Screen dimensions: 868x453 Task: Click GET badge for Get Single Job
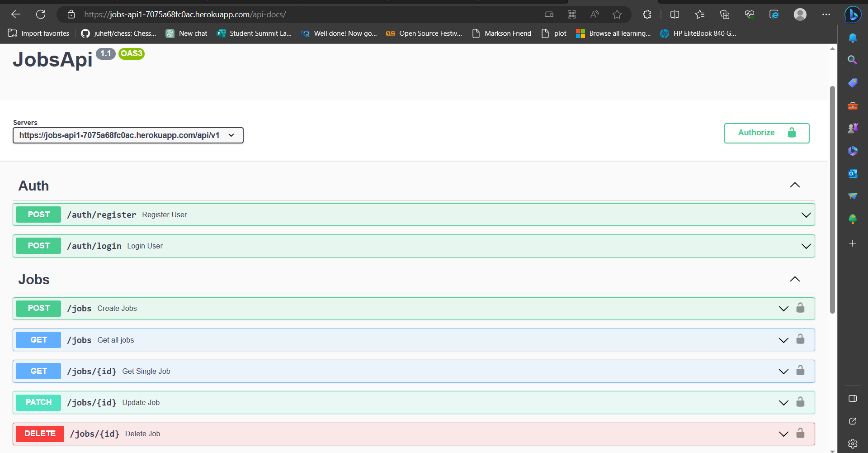(x=38, y=371)
